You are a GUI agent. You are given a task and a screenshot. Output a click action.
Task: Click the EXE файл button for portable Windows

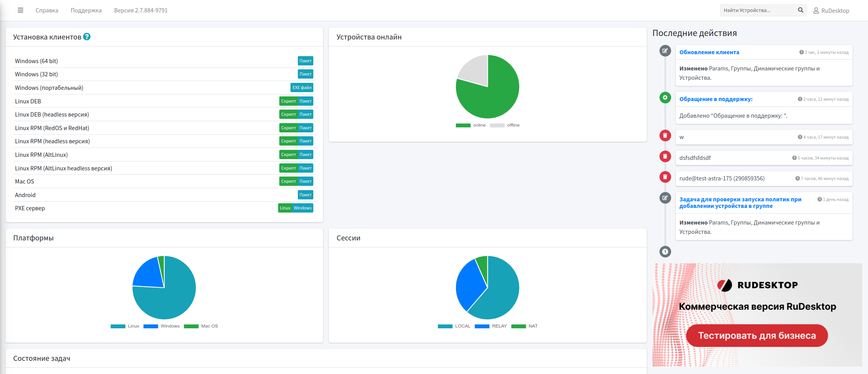pos(302,87)
